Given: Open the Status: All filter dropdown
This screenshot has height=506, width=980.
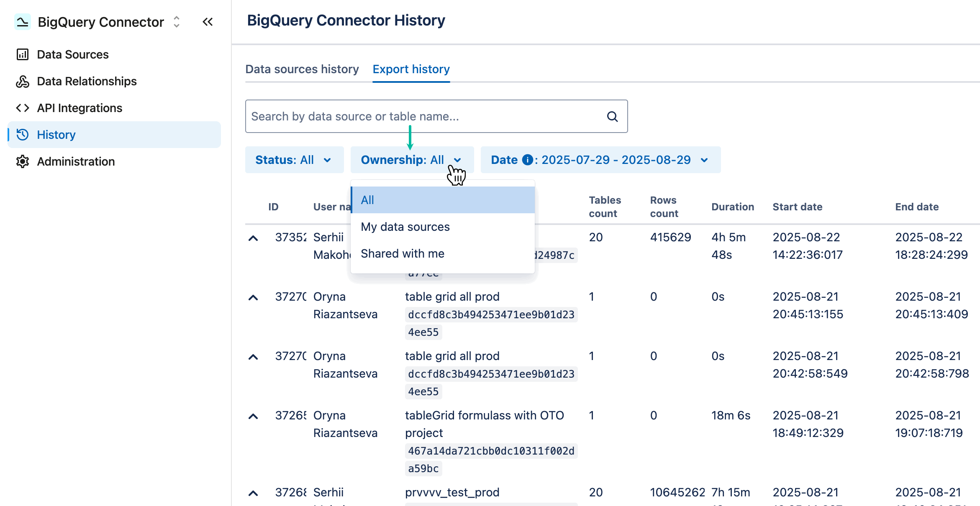Looking at the screenshot, I should pyautogui.click(x=294, y=160).
